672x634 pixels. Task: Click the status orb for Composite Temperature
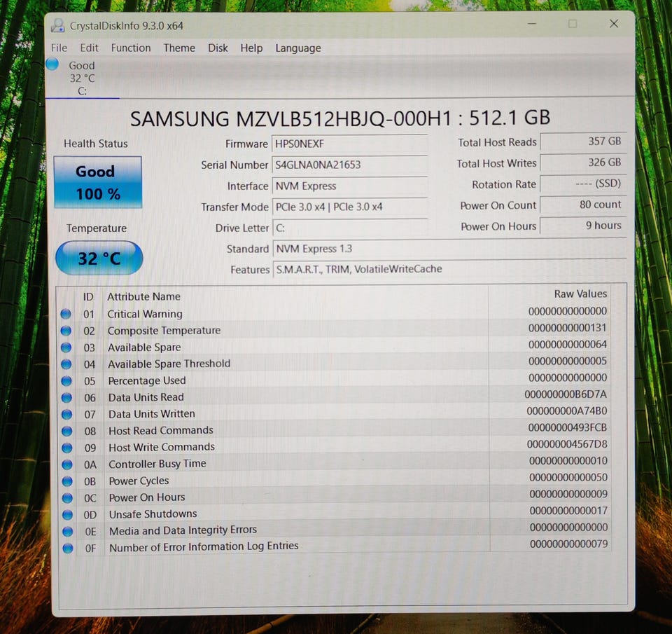[x=66, y=331]
